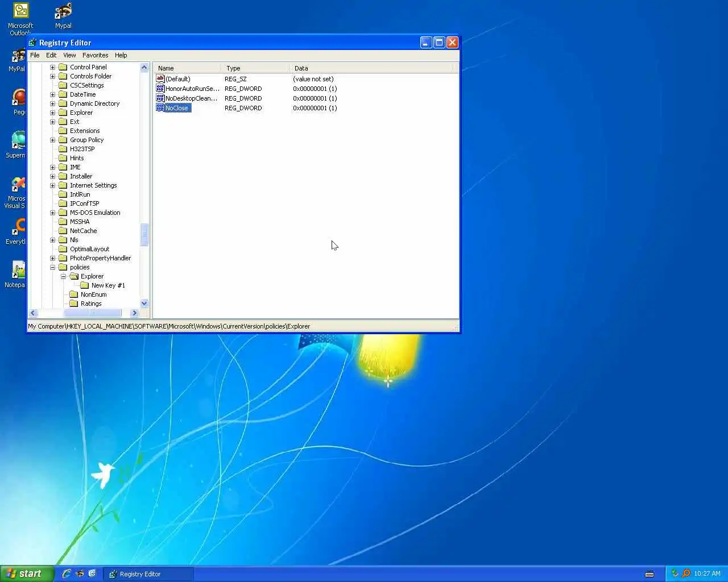The height and width of the screenshot is (582, 728).
Task: Expand the MS-DOS Emulation key
Action: point(52,213)
